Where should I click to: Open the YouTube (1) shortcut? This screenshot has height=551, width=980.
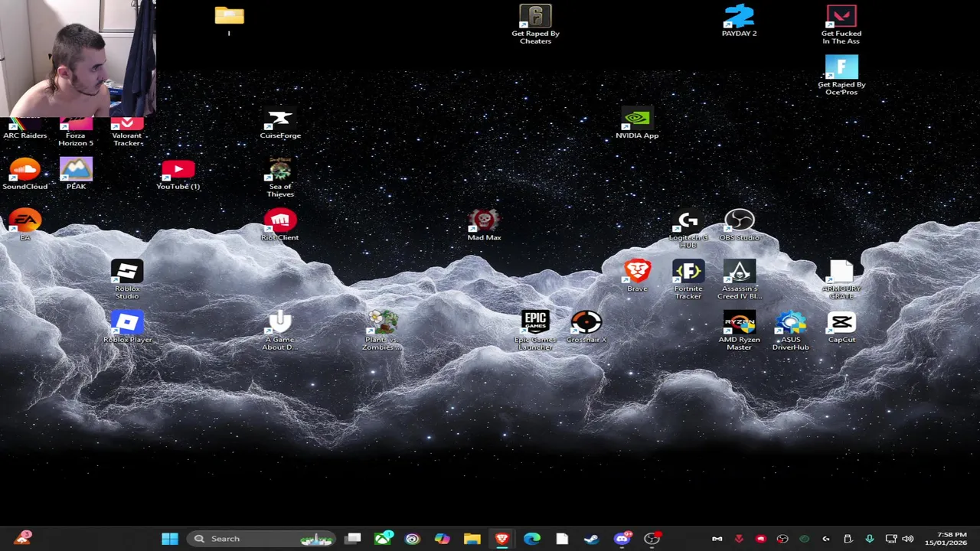tap(178, 175)
